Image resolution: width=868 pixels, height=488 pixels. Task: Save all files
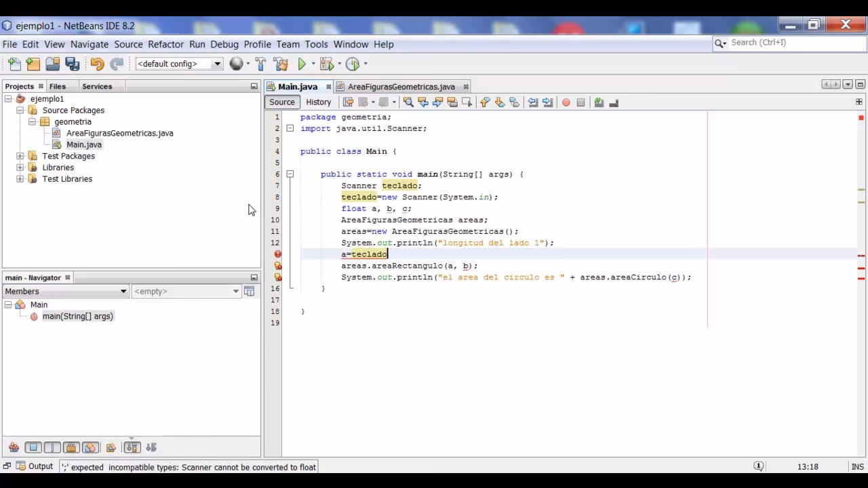[x=72, y=63]
